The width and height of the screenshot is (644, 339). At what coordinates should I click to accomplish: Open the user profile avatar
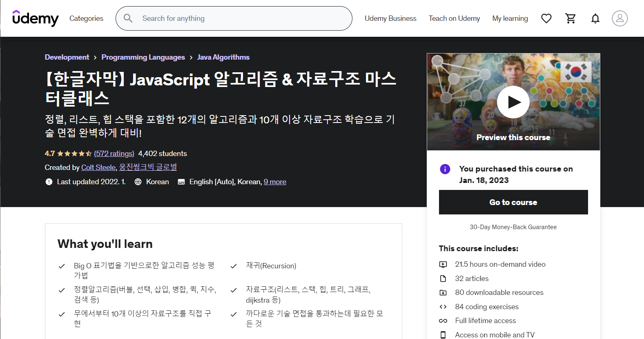[x=619, y=18]
